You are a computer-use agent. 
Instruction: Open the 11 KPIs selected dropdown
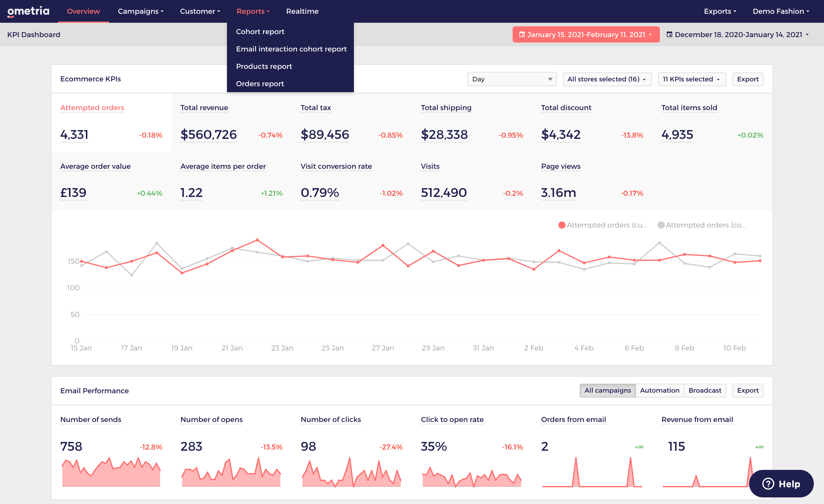691,79
